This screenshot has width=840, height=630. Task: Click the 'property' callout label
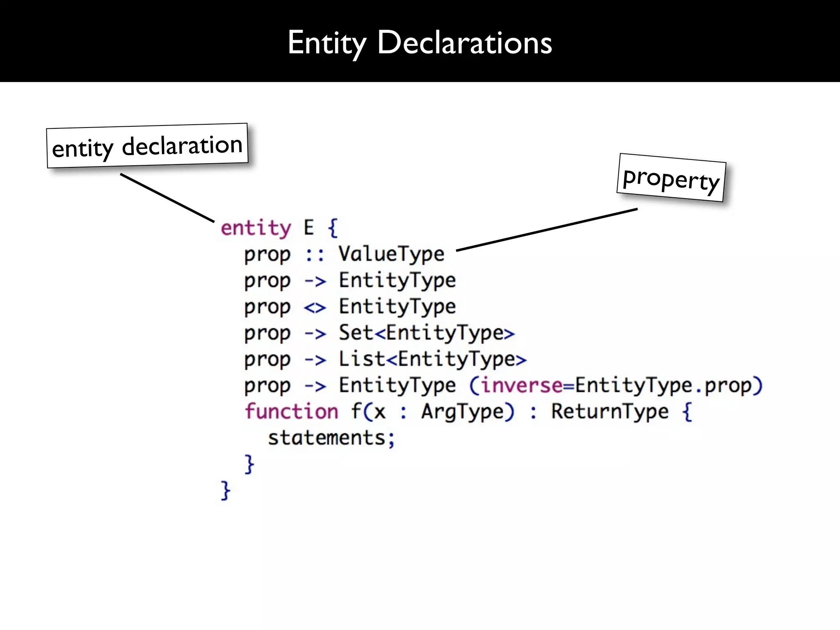(671, 178)
